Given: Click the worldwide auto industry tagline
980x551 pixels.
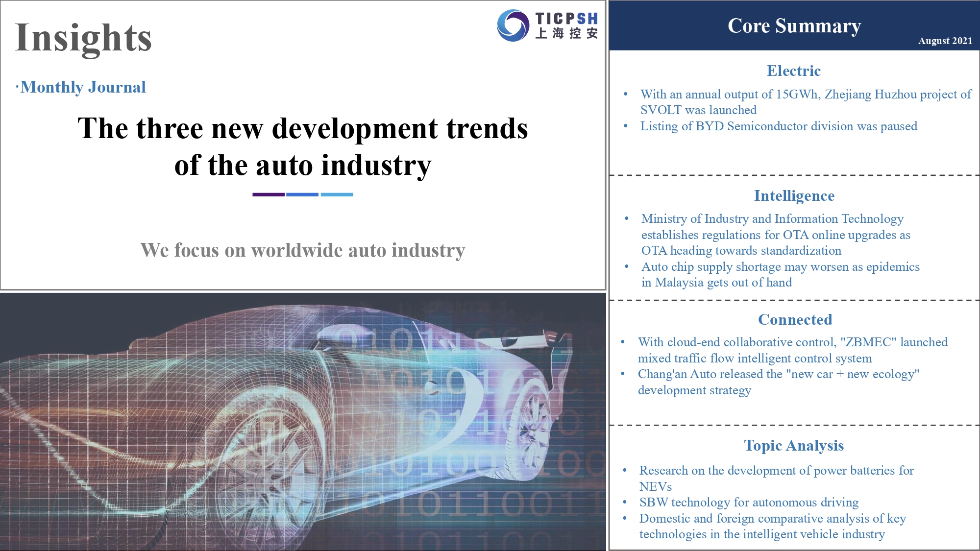Looking at the screenshot, I should [x=303, y=250].
